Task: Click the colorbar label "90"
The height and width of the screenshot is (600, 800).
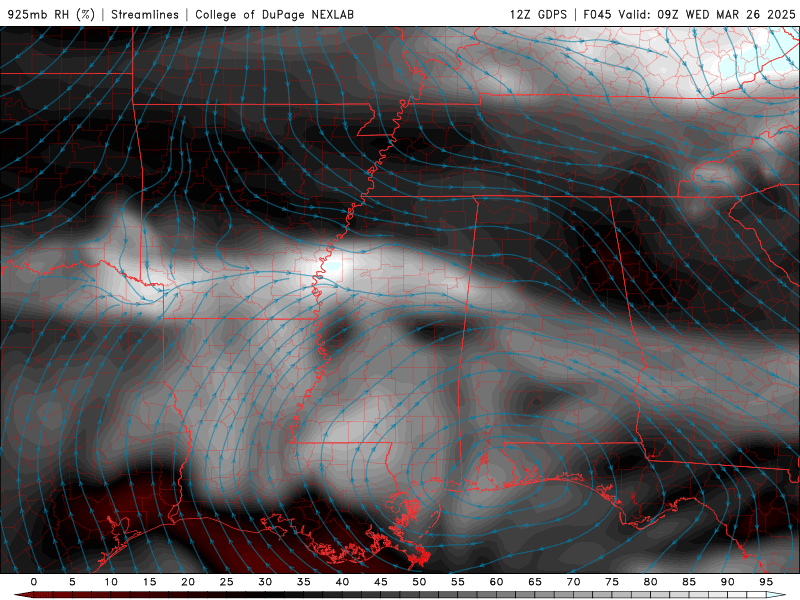Action: point(727,582)
